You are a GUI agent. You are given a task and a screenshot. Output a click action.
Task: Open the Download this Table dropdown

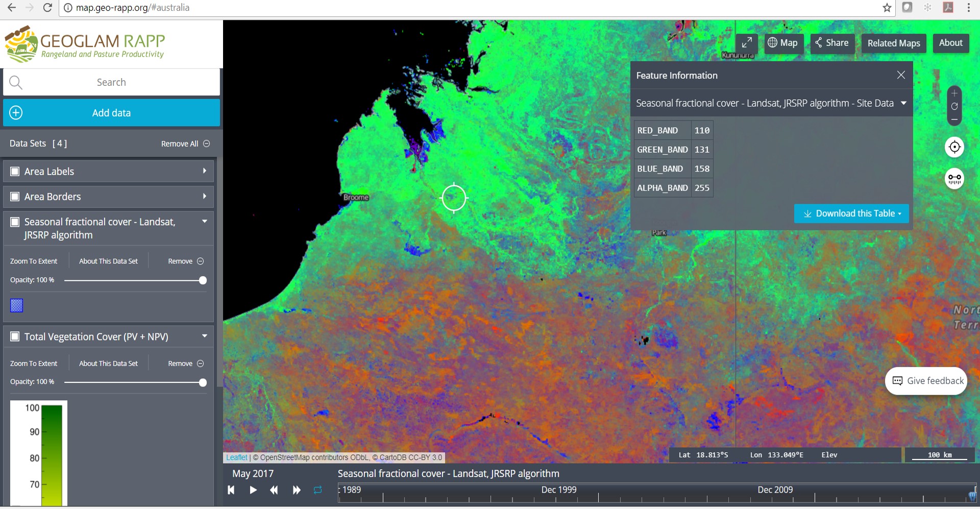(851, 213)
